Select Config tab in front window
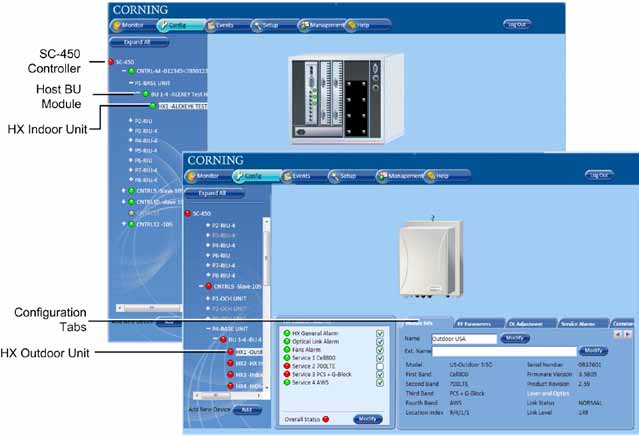The height and width of the screenshot is (436, 639). click(x=256, y=176)
